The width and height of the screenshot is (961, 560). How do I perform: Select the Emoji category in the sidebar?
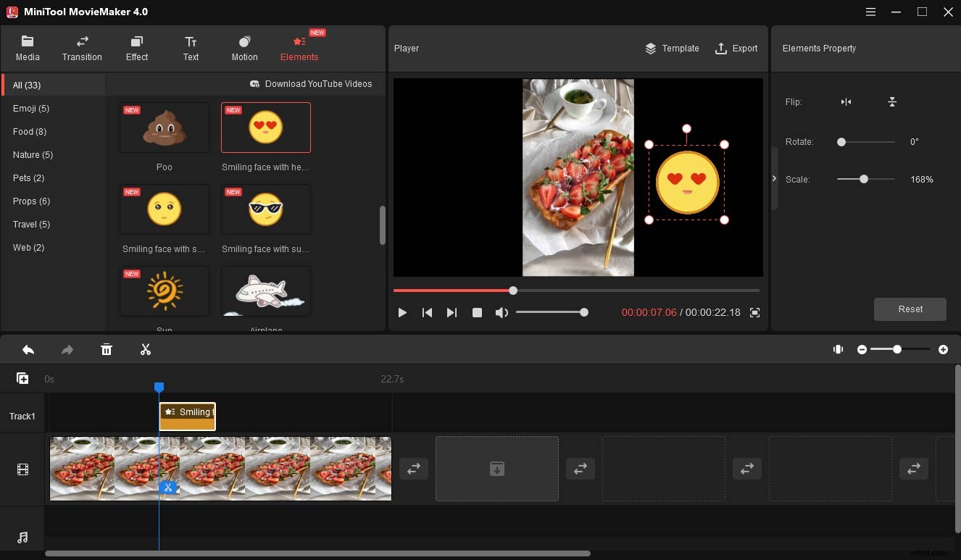tap(31, 108)
